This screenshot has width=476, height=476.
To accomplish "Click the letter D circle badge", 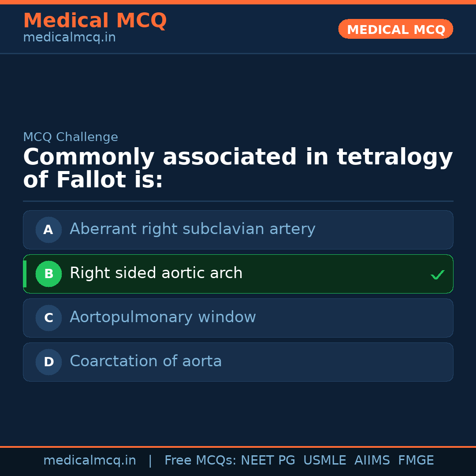I will click(48, 362).
